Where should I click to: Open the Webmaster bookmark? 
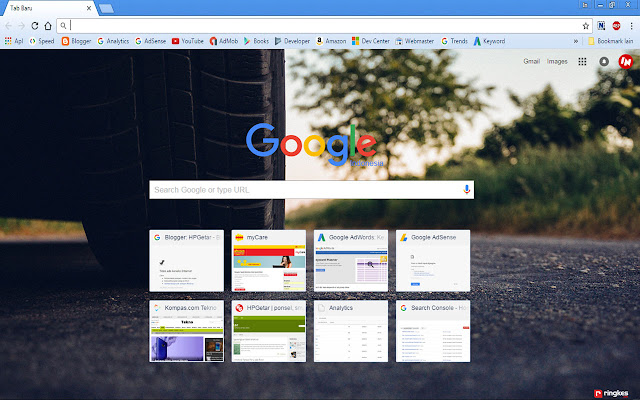tap(415, 41)
